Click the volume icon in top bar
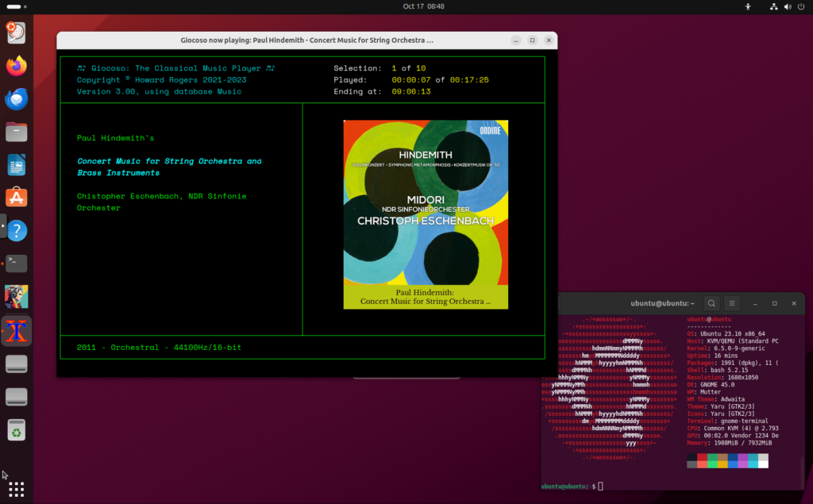This screenshot has height=504, width=813. [788, 6]
